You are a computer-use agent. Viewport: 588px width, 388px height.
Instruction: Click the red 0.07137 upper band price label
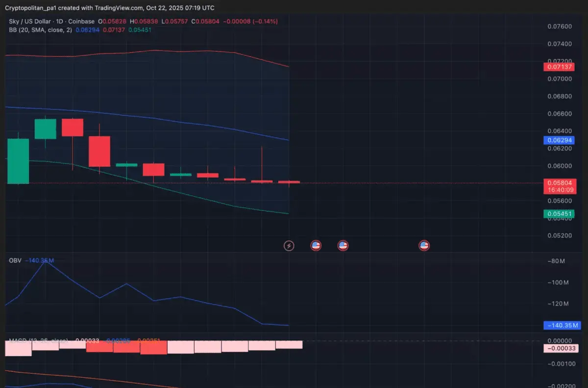click(x=560, y=67)
